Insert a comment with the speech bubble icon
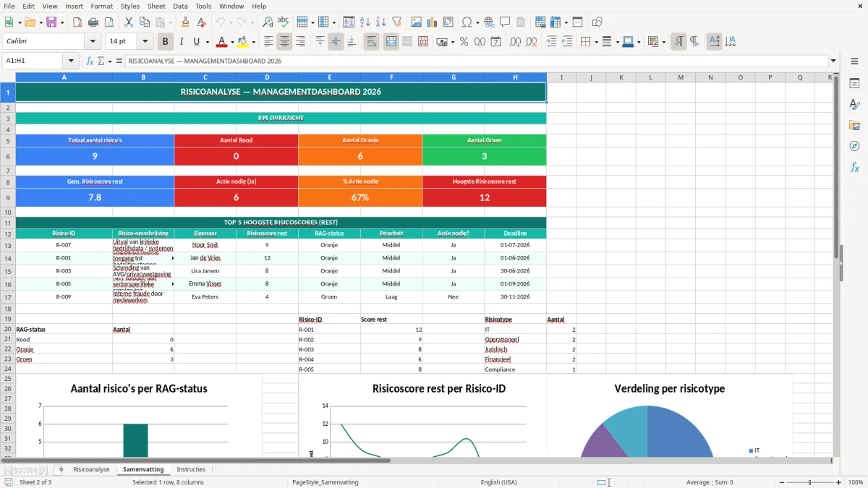868x488 pixels. click(505, 22)
